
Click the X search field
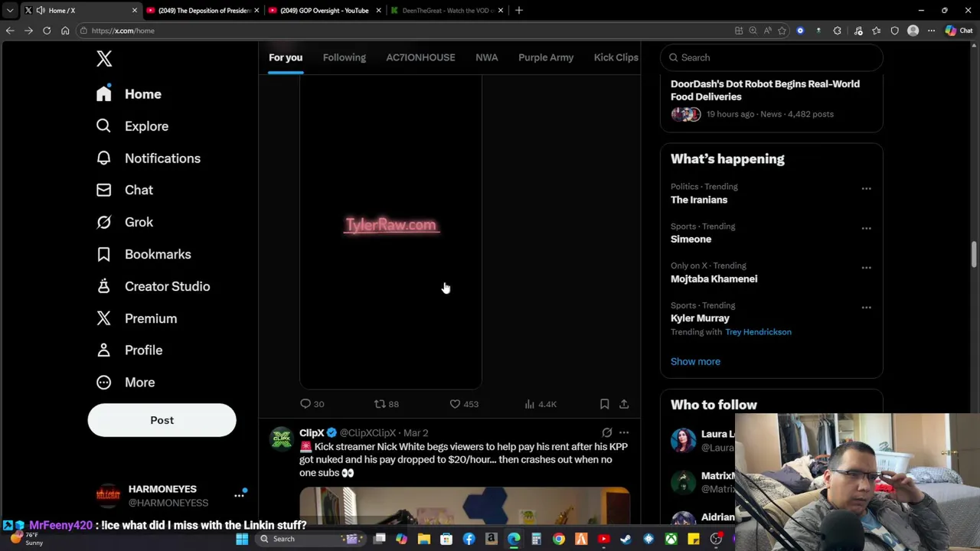(771, 57)
